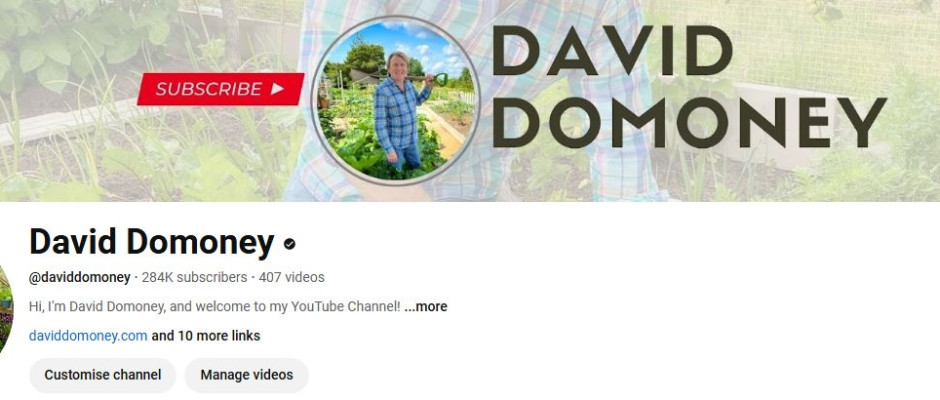The width and height of the screenshot is (940, 400).
Task: Click the @daviddomoney handle text
Action: 80,277
